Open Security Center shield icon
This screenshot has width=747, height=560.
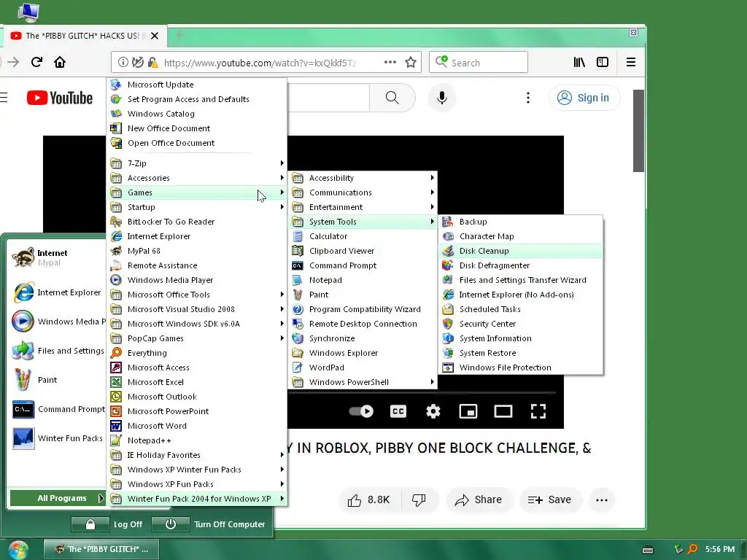click(447, 324)
